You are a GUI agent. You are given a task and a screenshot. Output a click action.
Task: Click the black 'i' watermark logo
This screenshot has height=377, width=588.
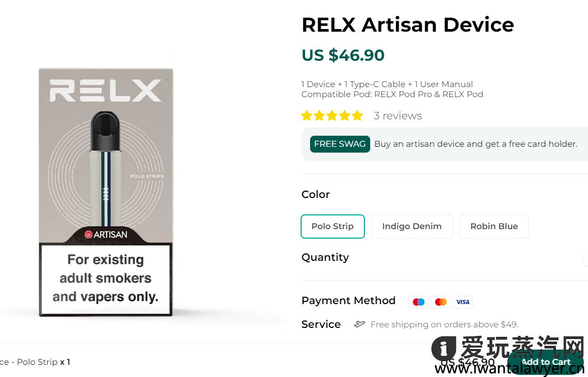444,350
